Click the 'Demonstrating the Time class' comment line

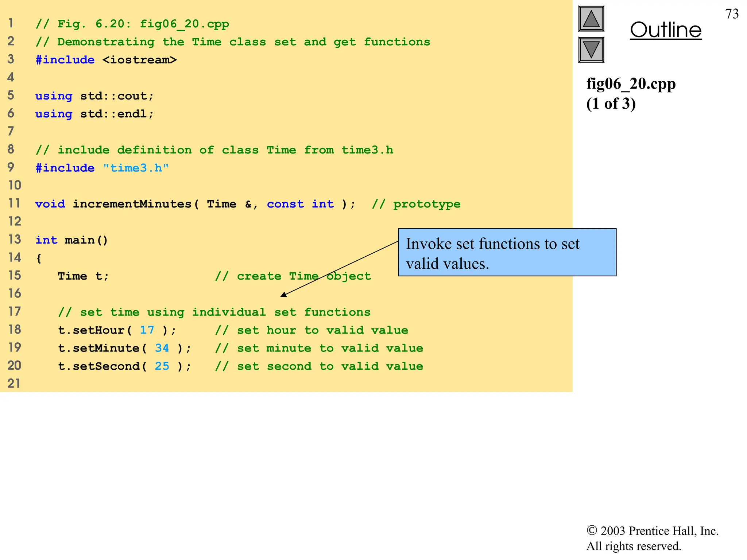[233, 42]
